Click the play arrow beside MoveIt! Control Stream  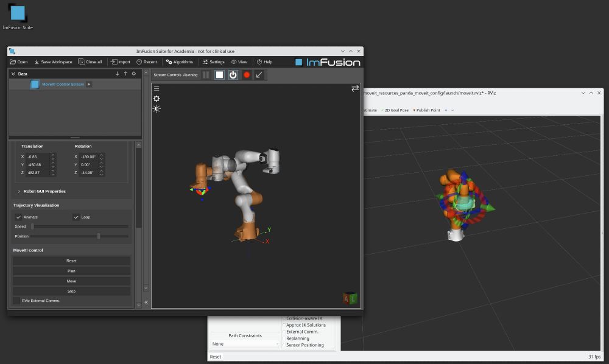89,84
